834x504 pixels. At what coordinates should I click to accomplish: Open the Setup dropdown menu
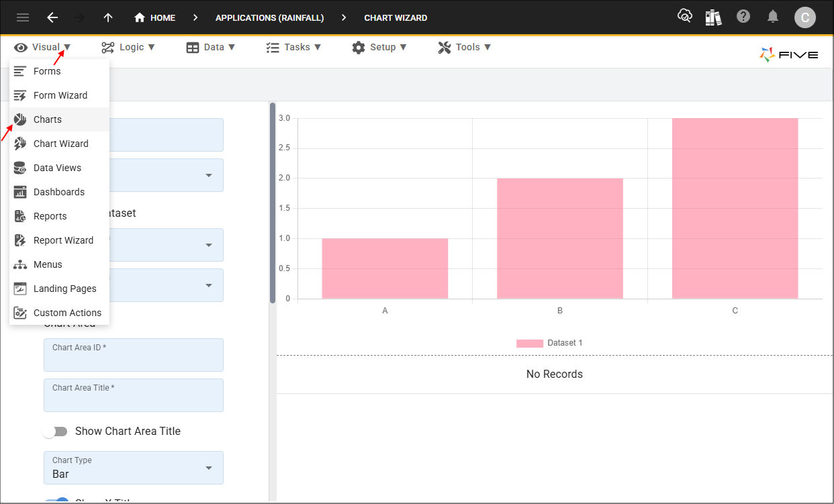(x=380, y=47)
